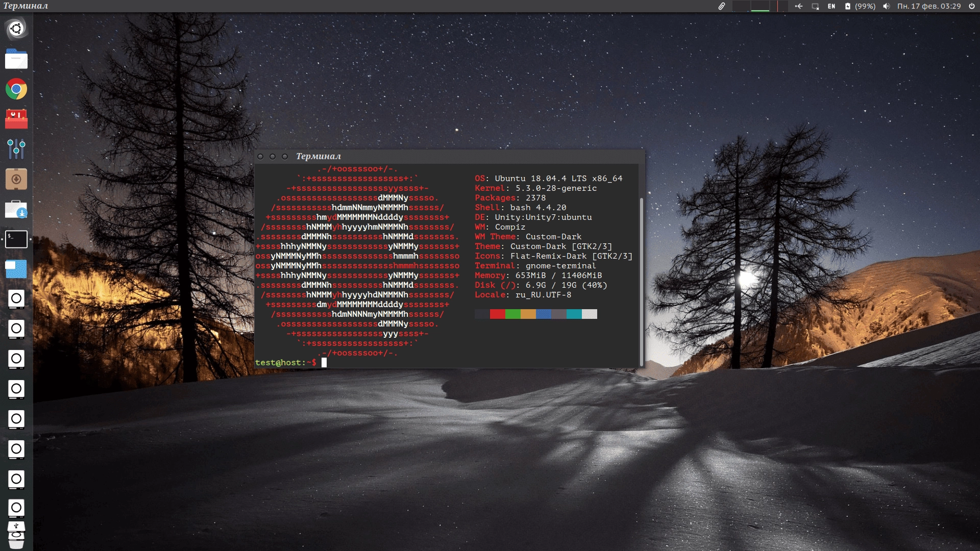Click the Терминал title in top panel
This screenshot has width=980, height=551.
pos(26,6)
